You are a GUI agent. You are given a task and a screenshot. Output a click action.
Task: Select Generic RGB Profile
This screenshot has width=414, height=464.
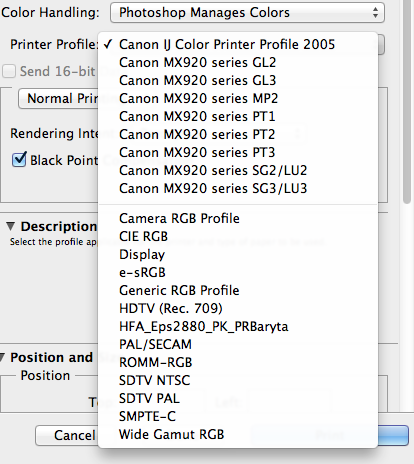(x=238, y=290)
